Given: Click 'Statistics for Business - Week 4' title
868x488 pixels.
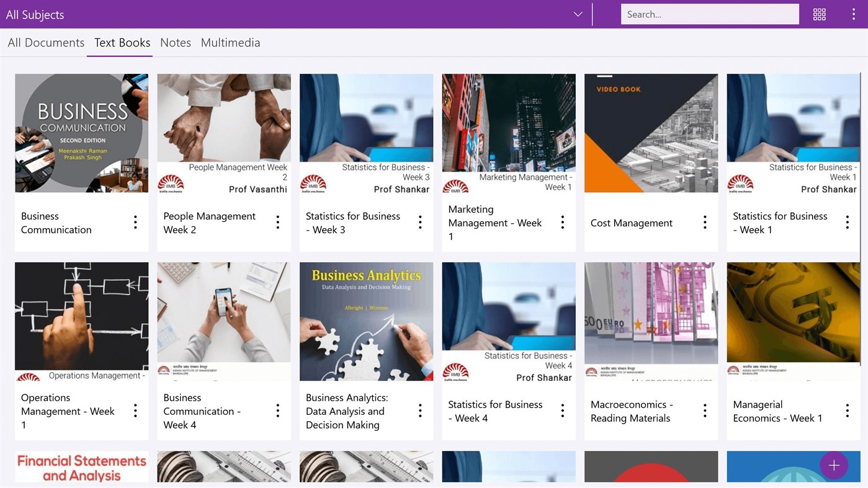Looking at the screenshot, I should point(495,411).
